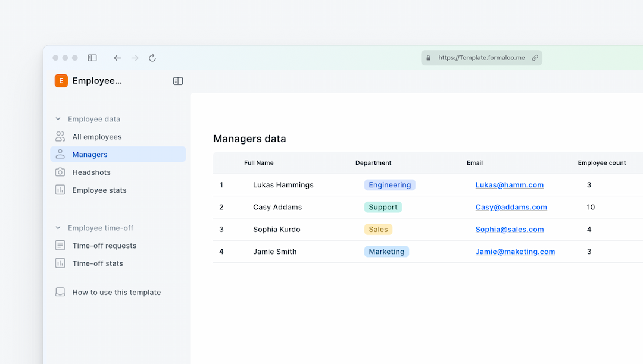Click the browser back arrow

click(x=117, y=58)
